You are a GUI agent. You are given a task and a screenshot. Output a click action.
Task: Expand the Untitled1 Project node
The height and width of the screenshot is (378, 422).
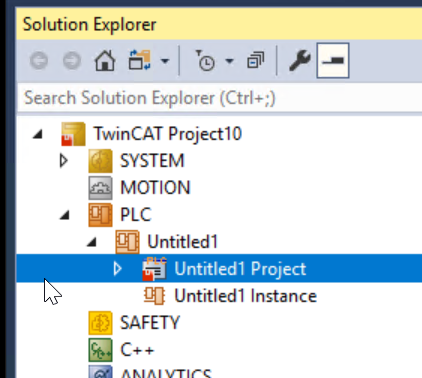coord(117,269)
